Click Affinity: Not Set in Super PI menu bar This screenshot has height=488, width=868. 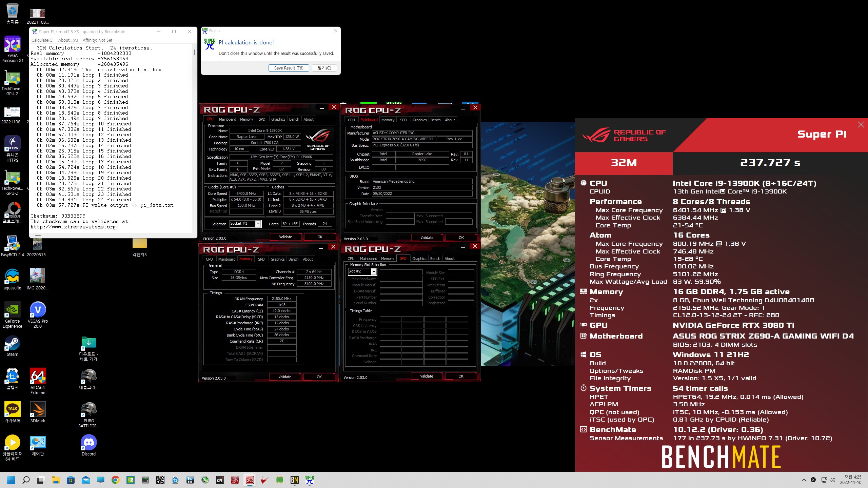(97, 40)
